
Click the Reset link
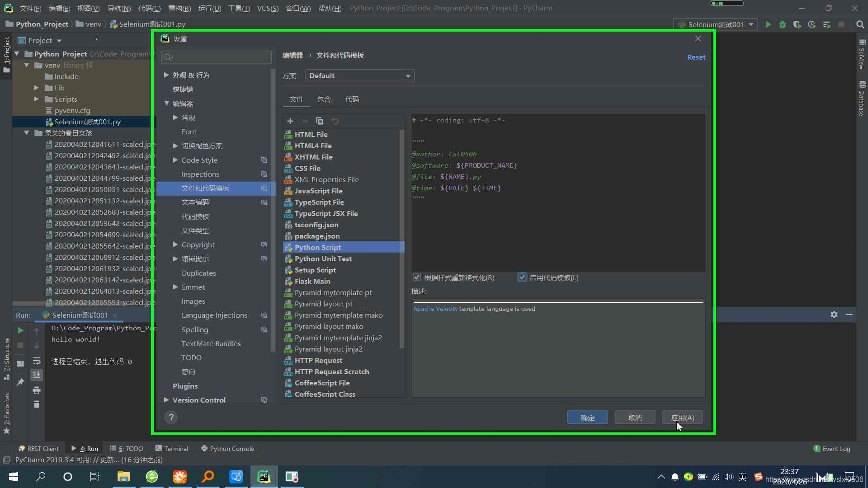(x=696, y=57)
